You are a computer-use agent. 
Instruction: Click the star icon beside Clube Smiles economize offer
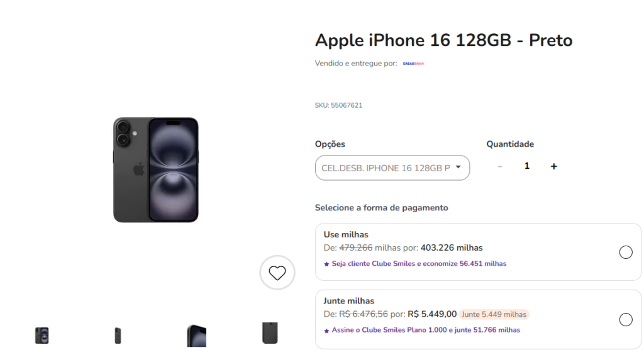pyautogui.click(x=326, y=264)
